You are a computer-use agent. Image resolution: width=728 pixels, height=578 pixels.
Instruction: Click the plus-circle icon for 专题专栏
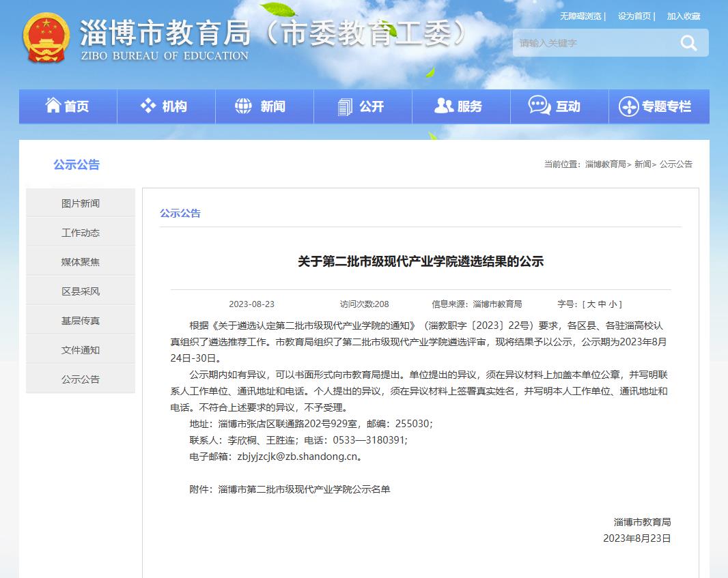tap(628, 106)
